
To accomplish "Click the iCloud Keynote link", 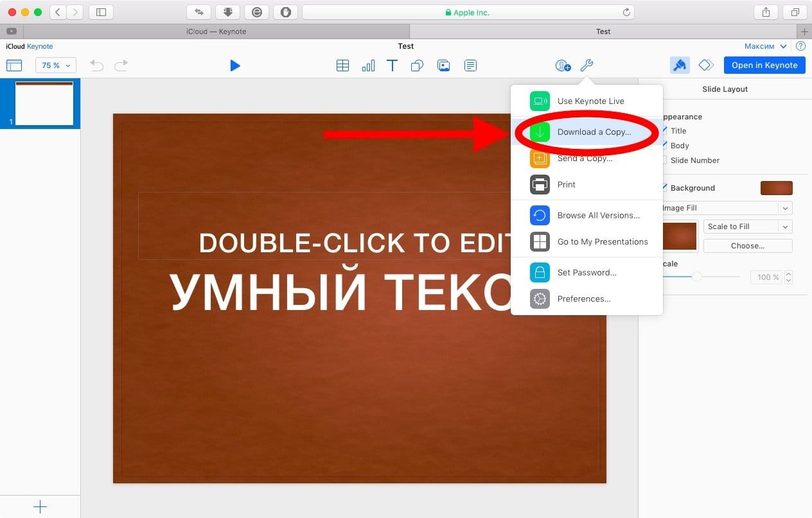I will click(x=30, y=46).
